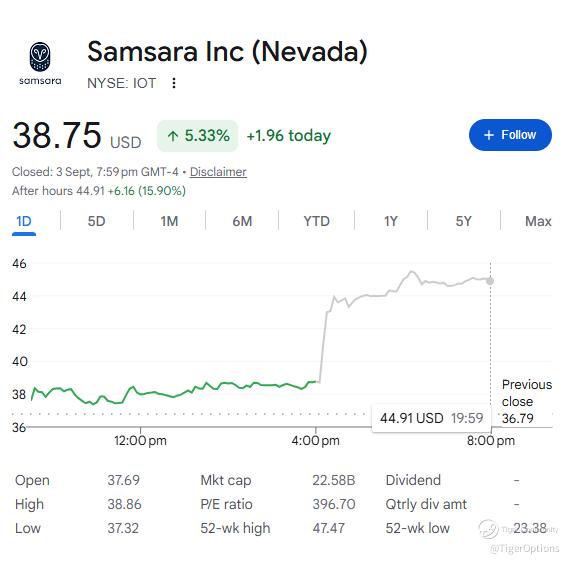570x561 pixels.
Task: Open the Disclaimer link
Action: [218, 172]
